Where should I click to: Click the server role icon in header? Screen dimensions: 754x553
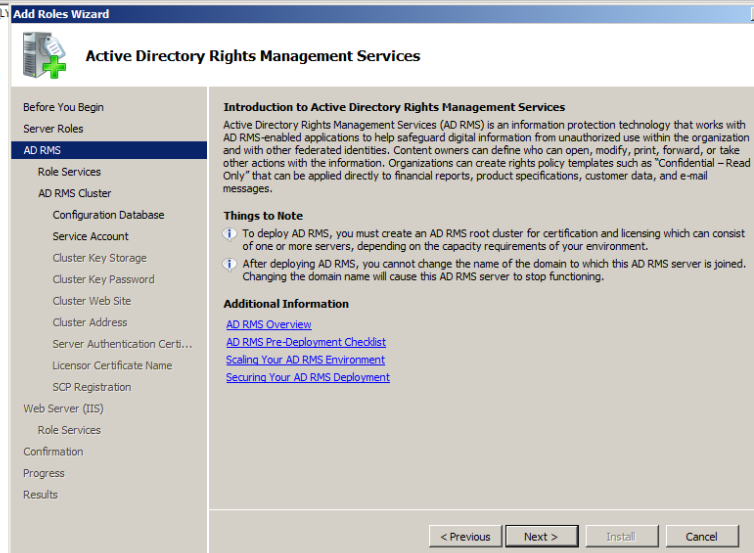(45, 55)
